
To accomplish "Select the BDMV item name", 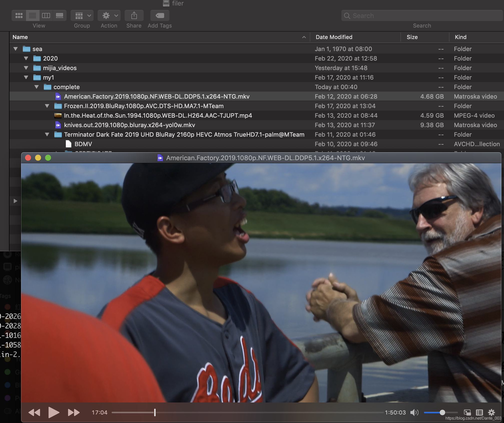I will (x=83, y=144).
